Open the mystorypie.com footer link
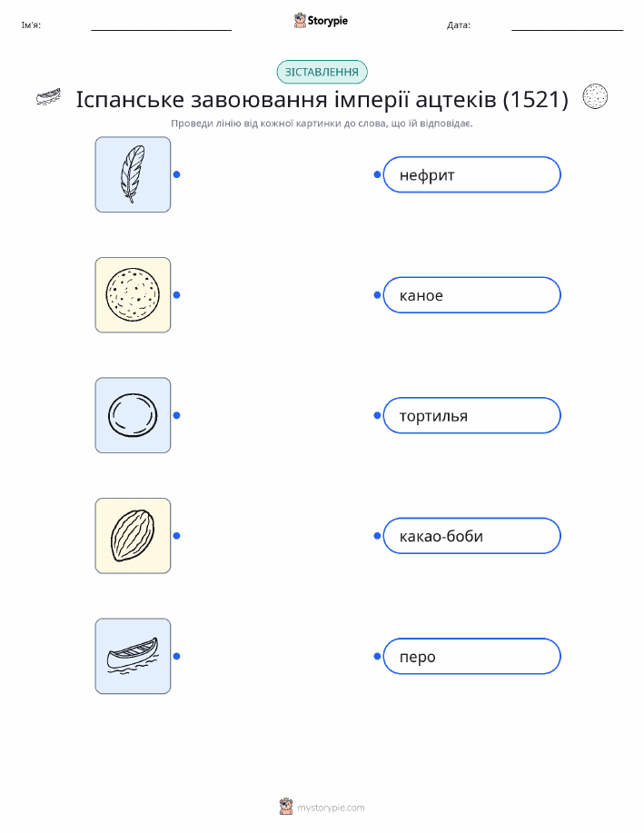The image size is (644, 833). (331, 808)
